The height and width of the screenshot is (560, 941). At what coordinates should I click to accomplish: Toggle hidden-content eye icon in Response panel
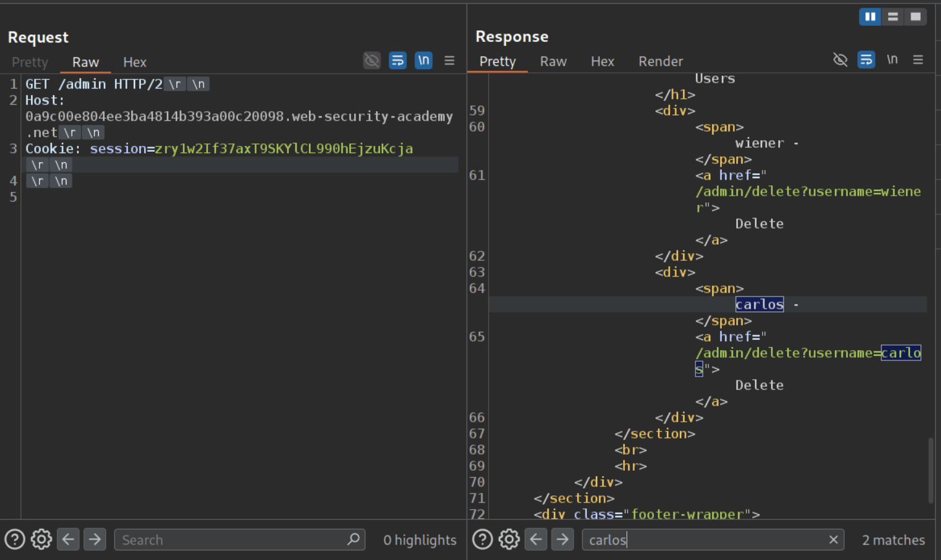840,60
